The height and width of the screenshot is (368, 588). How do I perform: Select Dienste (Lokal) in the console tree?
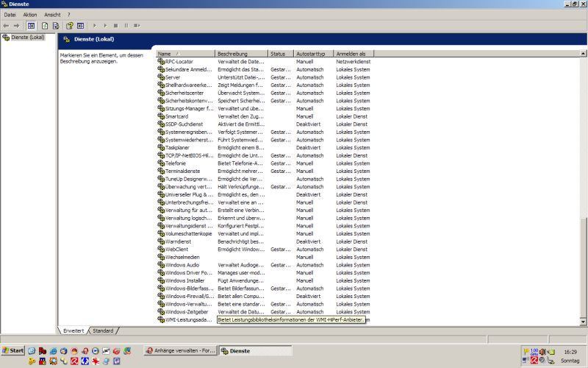pos(28,38)
